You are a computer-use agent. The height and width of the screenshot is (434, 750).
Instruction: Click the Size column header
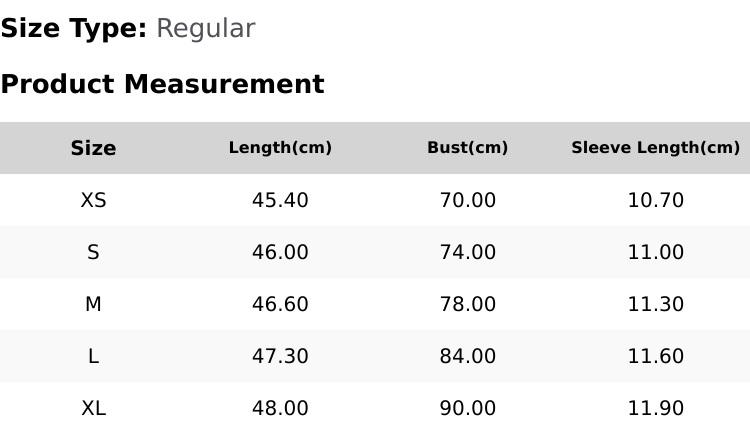(93, 148)
